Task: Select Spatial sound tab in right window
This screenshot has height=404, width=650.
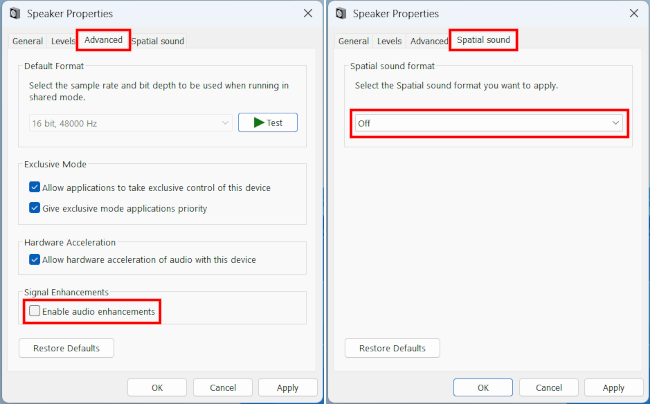Action: 483,40
